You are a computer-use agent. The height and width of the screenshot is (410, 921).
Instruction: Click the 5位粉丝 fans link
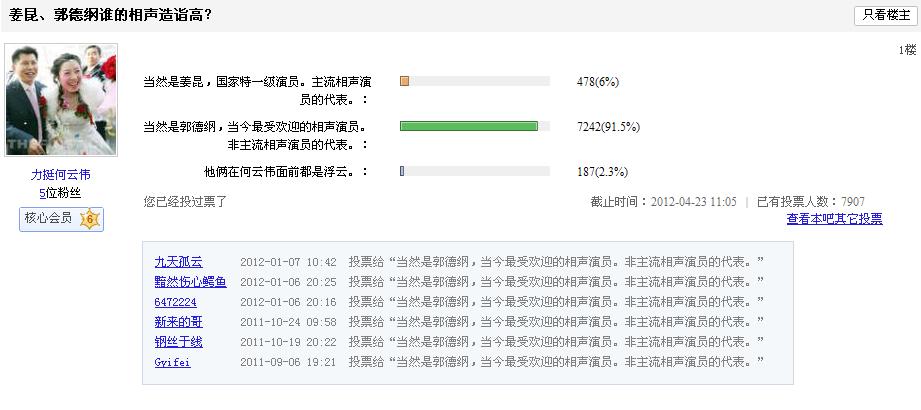(60, 193)
